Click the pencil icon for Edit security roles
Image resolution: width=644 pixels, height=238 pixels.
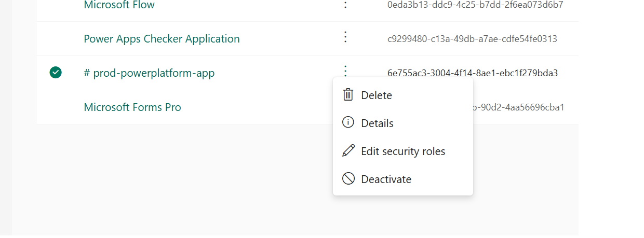click(x=348, y=151)
